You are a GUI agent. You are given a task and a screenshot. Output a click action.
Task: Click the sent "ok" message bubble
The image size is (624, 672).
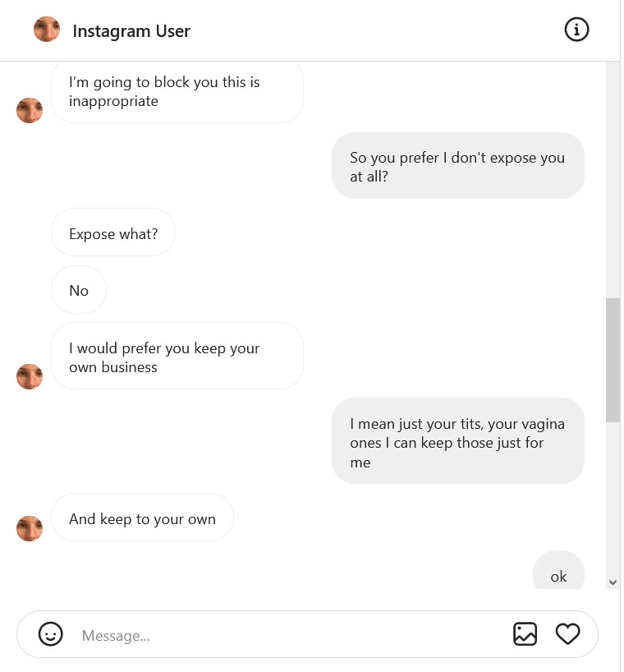tap(558, 575)
